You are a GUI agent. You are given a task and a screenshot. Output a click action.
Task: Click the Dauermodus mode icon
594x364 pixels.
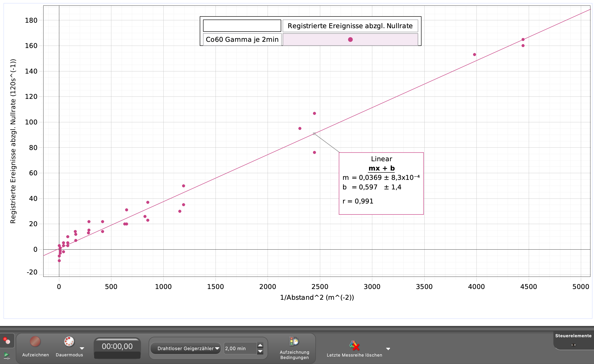tap(69, 342)
